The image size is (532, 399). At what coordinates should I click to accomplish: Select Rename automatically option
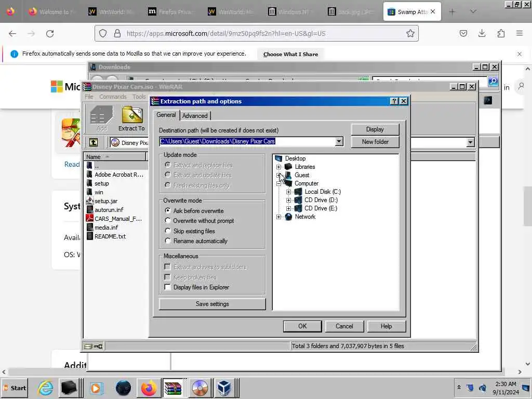coord(168,241)
